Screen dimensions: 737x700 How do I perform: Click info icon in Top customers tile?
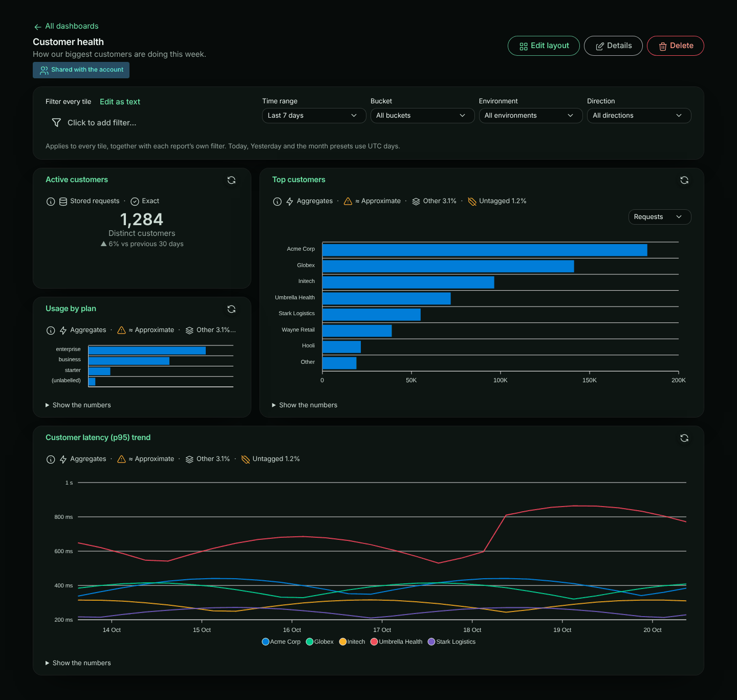coord(277,202)
